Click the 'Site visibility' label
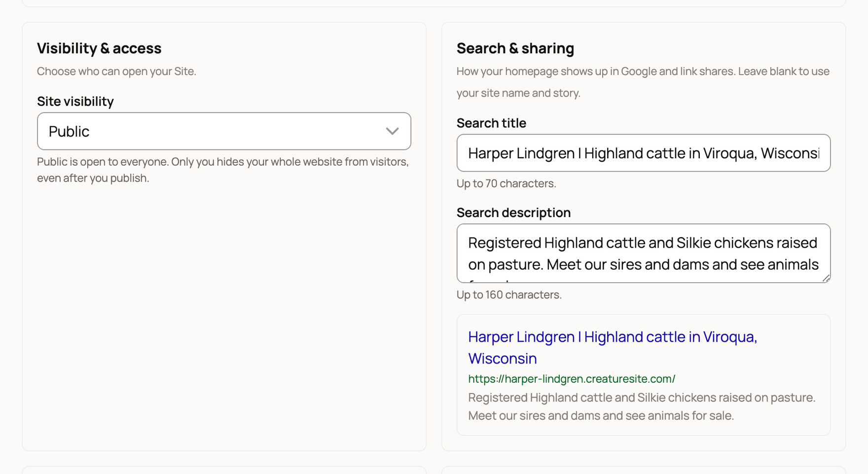The image size is (868, 474). click(x=75, y=101)
